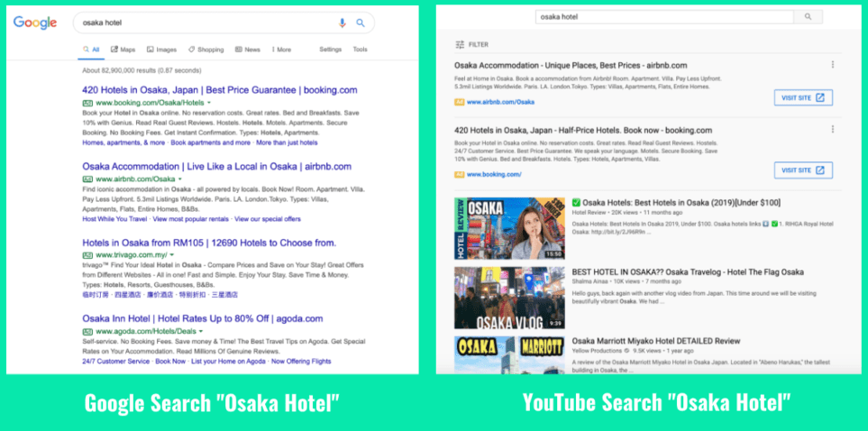Viewport: 868px width, 431px height.
Task: Open 420 Hotels Half-Price Hotels YouTube ad title
Action: [x=583, y=130]
